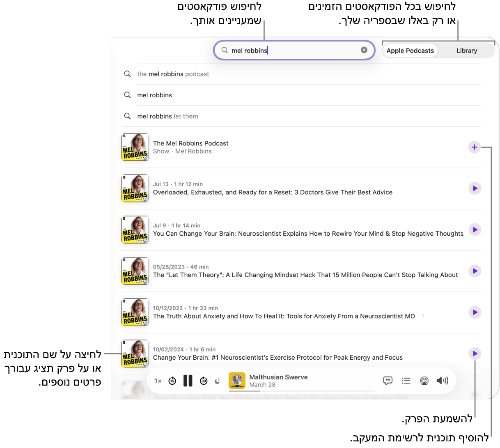Open the sleep timer moon icon
The image size is (500, 448).
coord(218,381)
